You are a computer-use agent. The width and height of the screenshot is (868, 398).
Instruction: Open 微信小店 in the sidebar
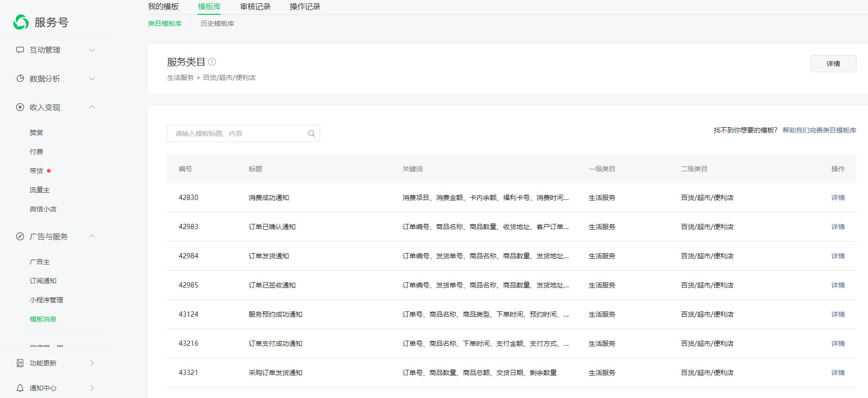[43, 209]
